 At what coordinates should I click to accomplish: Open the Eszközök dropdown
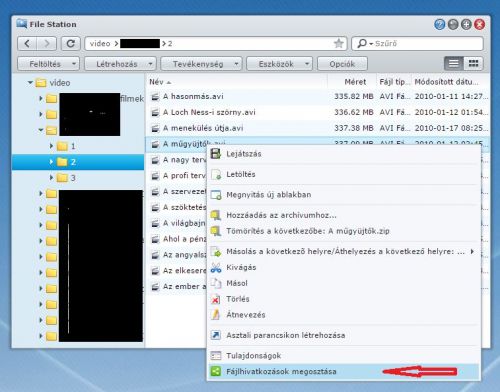(279, 64)
